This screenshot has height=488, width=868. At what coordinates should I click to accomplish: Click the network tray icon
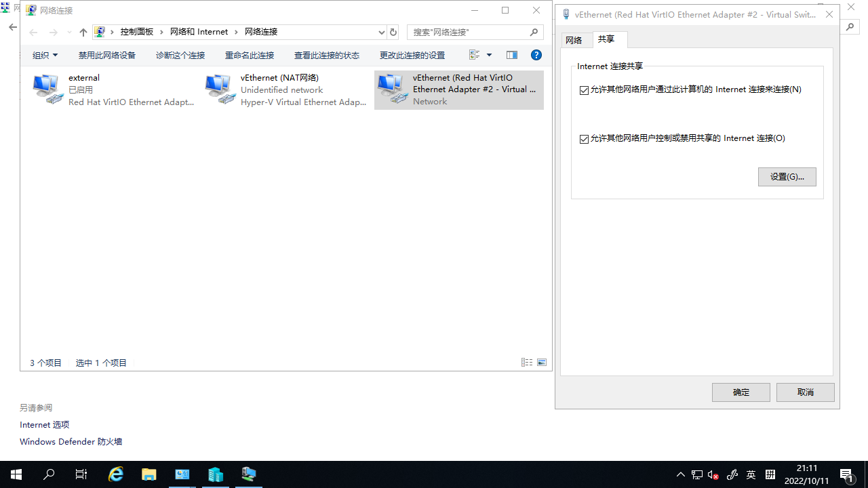tap(697, 474)
